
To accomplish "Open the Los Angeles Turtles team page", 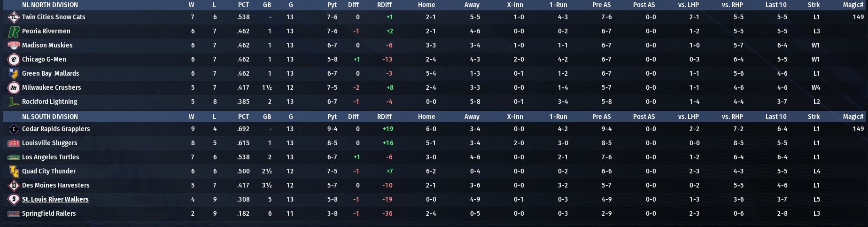I will 50,157.
